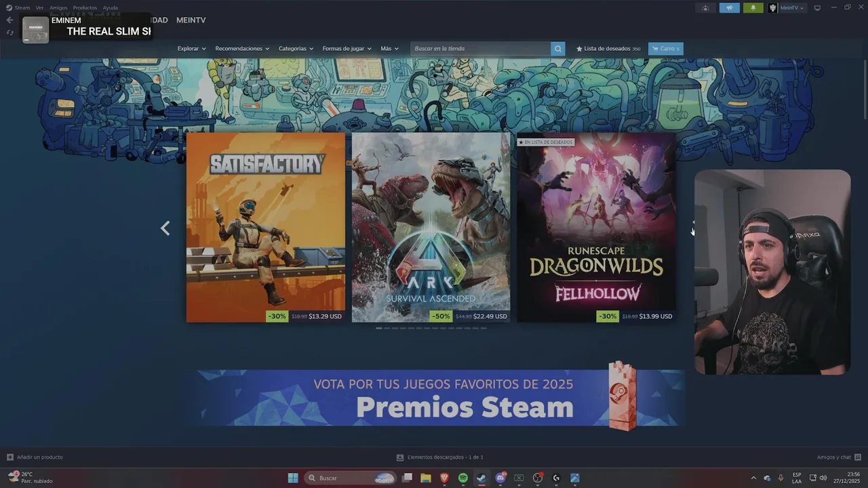The height and width of the screenshot is (488, 868).
Task: Click the Task View taskbar icon
Action: [x=408, y=478]
